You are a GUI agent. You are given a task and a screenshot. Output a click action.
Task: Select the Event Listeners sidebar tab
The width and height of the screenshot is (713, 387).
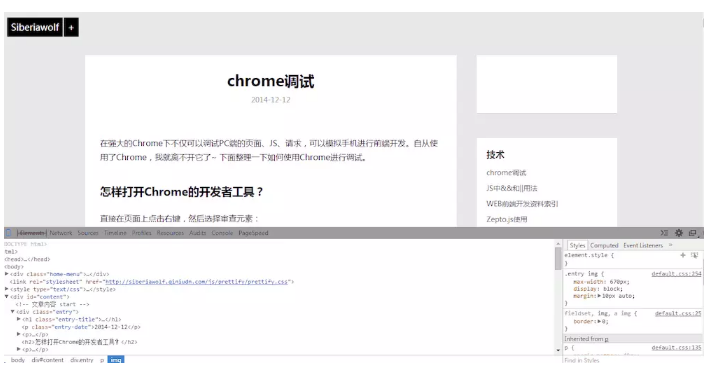tap(643, 245)
